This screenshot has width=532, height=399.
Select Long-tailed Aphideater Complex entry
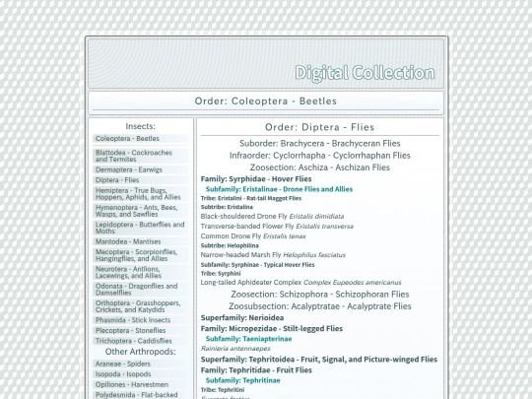[x=300, y=283]
